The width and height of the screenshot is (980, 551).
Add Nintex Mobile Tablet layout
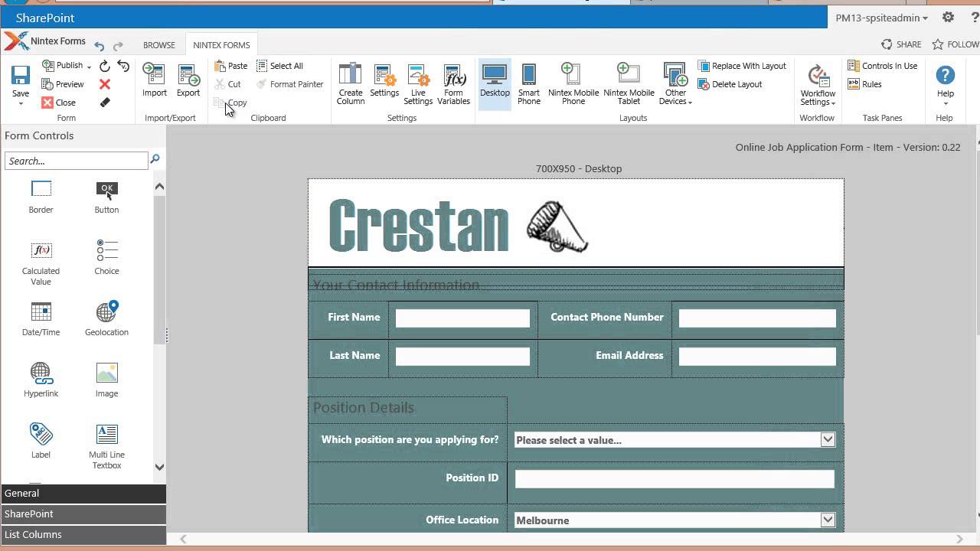(x=629, y=84)
